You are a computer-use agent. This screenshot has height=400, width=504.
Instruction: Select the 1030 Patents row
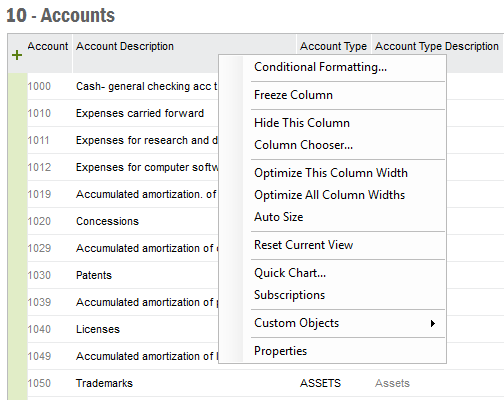(123, 275)
